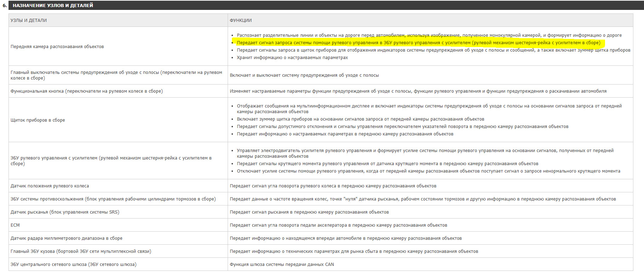This screenshot has height=279, width=644.
Task: Select the "Передняя камера распознавания объектов" row label
Action: pos(57,47)
